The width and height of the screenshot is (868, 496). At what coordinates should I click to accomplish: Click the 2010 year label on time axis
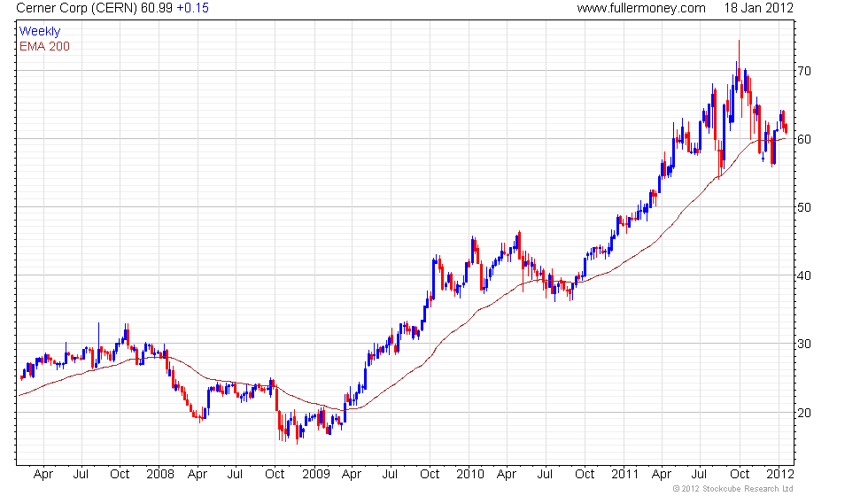[470, 475]
